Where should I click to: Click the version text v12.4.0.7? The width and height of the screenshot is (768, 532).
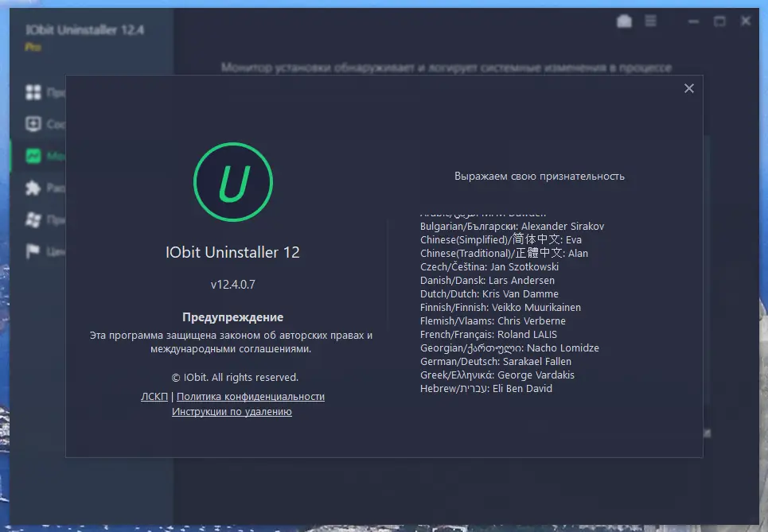point(233,285)
